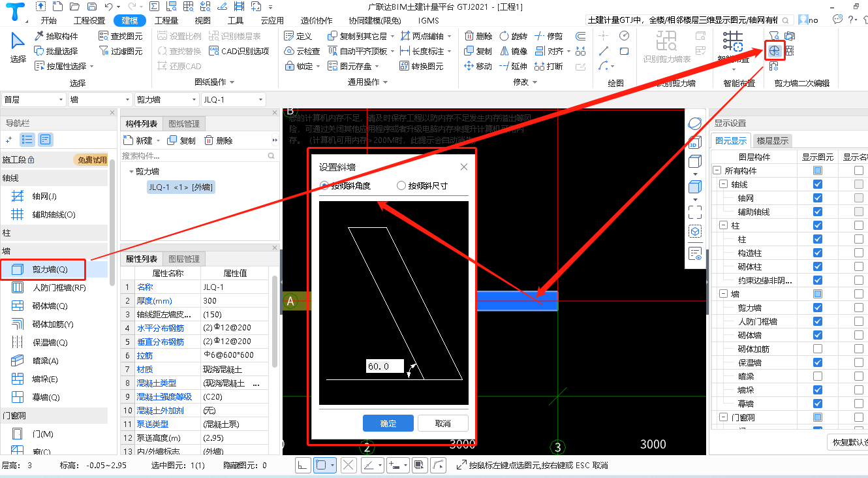
Task: Open the 剪力墙 type dropdown
Action: tap(166, 99)
